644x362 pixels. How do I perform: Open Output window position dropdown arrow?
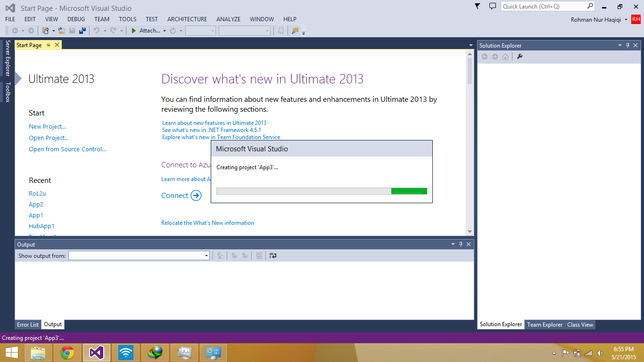coord(453,244)
